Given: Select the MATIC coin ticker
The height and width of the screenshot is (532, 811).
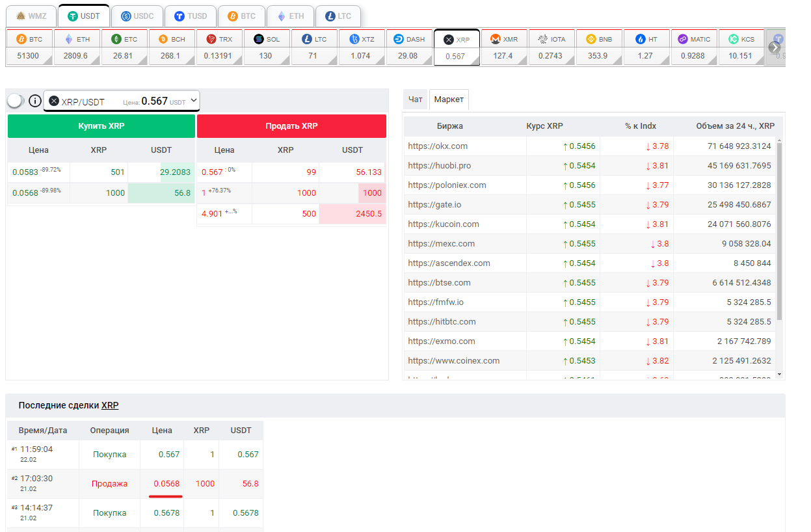Looking at the screenshot, I should coord(694,47).
